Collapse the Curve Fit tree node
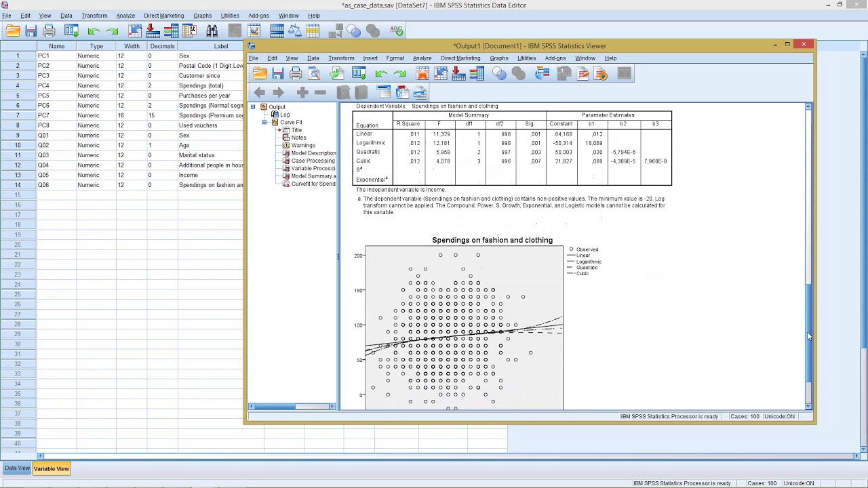Screen dimensions: 868x488 (264, 122)
